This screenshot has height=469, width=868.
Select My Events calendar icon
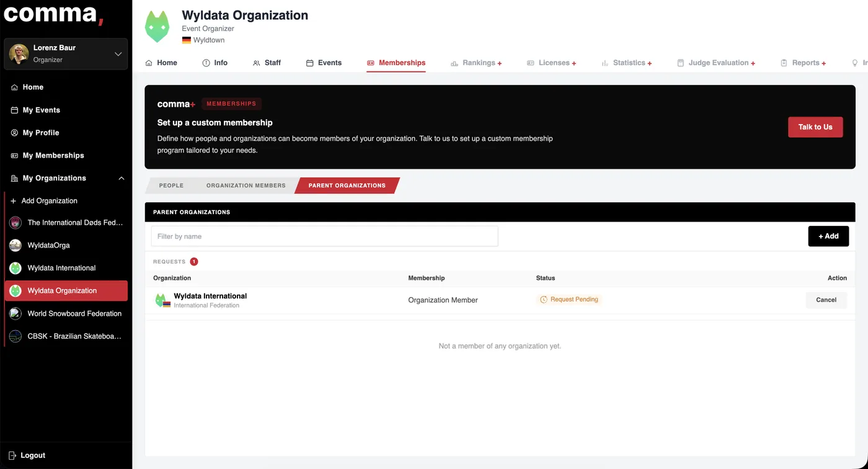(14, 110)
